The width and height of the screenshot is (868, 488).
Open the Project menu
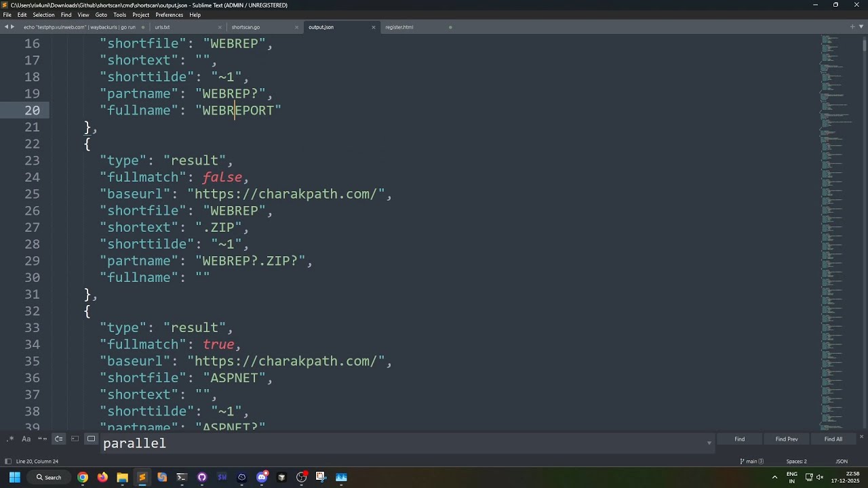141,15
